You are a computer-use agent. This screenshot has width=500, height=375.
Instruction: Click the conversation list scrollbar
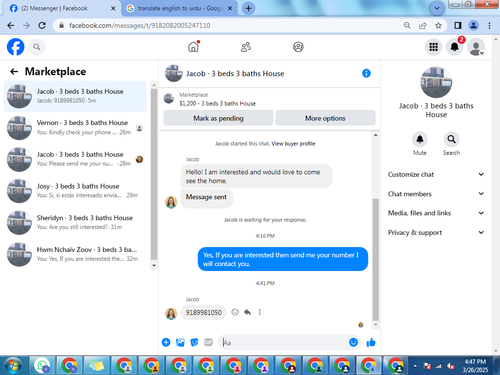point(154,174)
